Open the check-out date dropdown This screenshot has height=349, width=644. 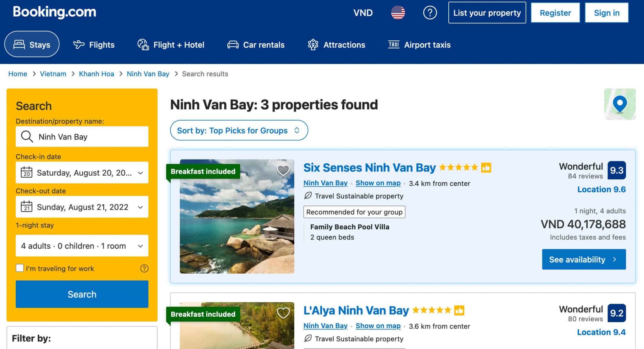140,207
